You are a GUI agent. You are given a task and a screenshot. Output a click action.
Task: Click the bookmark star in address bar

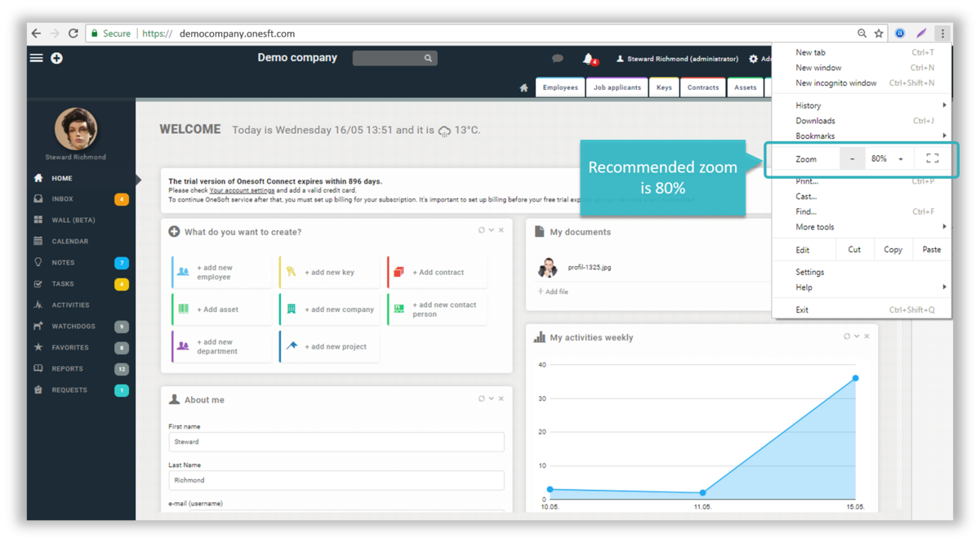[x=879, y=33]
